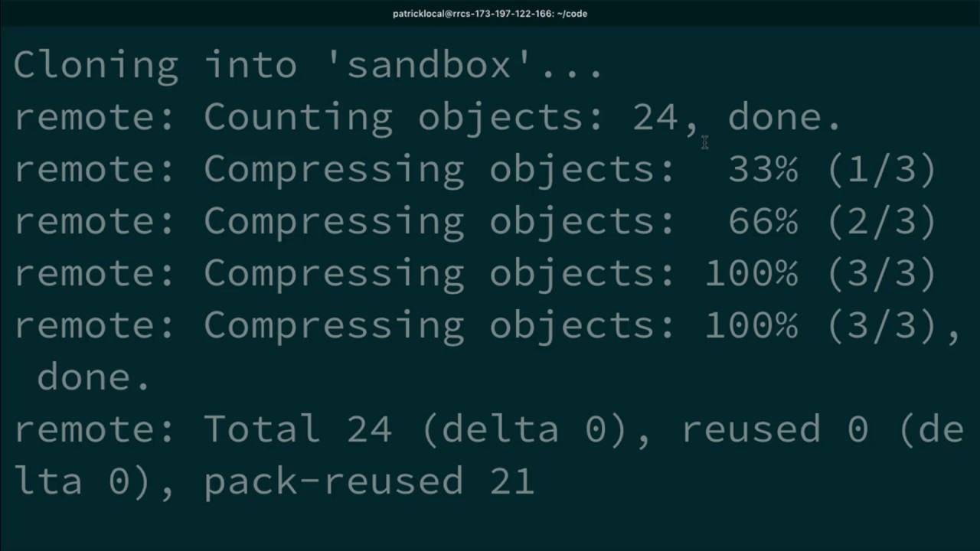Click the 66% compression progress value
The image size is (980, 551).
click(763, 221)
